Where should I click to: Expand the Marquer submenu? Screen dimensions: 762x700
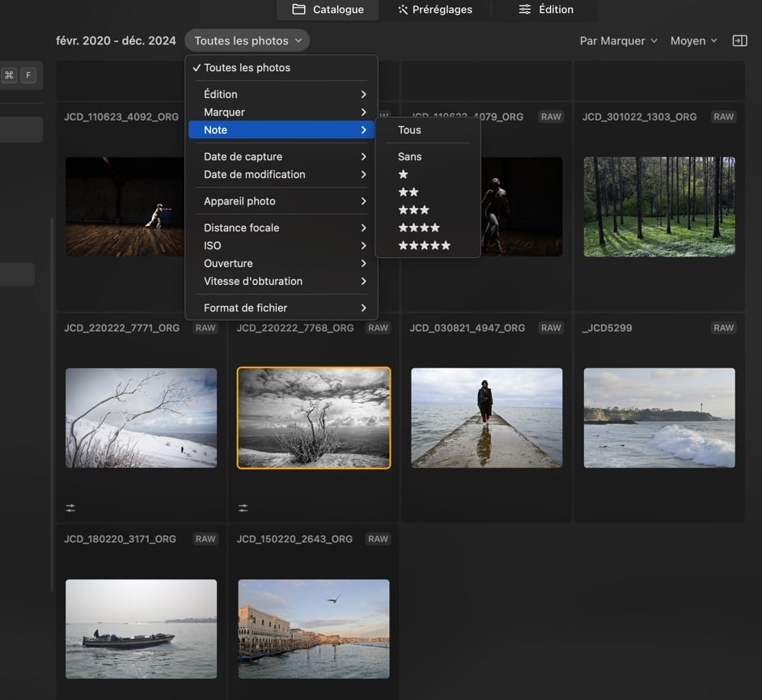tap(281, 112)
